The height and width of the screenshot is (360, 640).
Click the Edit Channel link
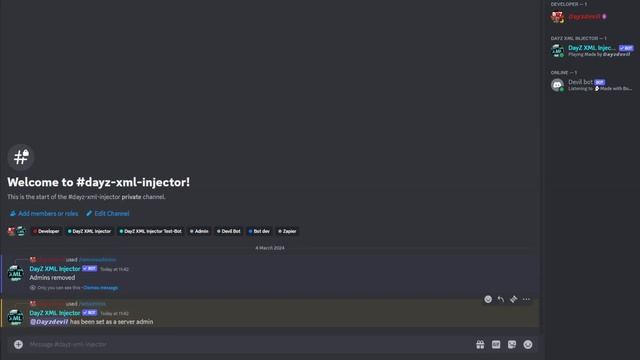click(x=108, y=213)
